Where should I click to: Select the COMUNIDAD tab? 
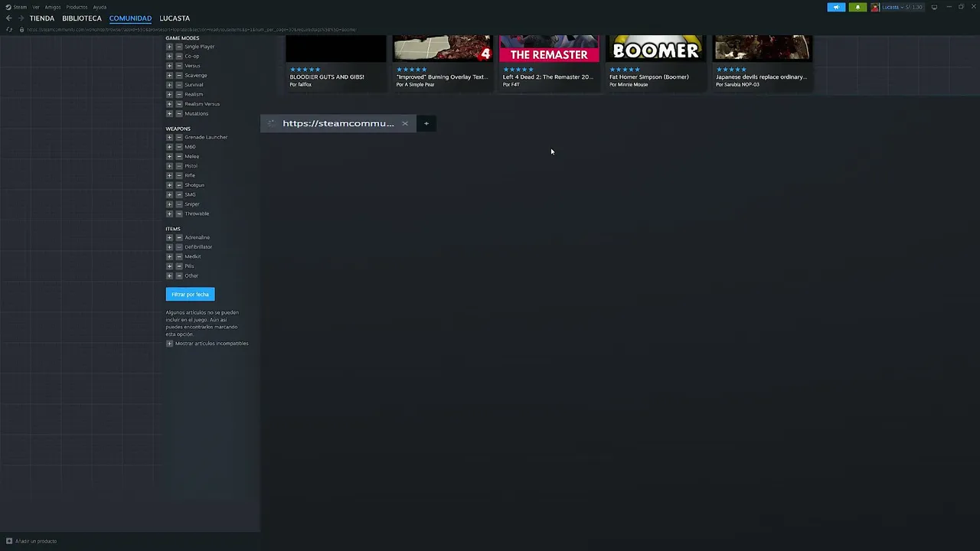point(130,18)
